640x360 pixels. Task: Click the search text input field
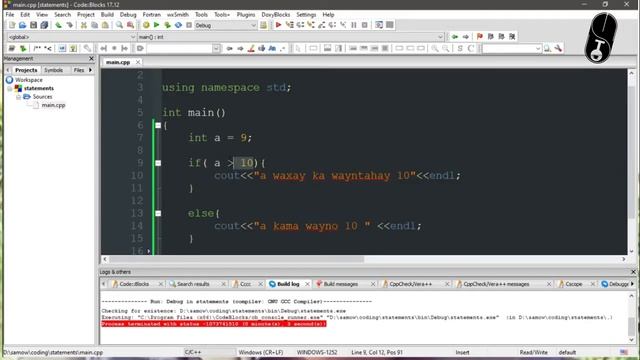180,49
